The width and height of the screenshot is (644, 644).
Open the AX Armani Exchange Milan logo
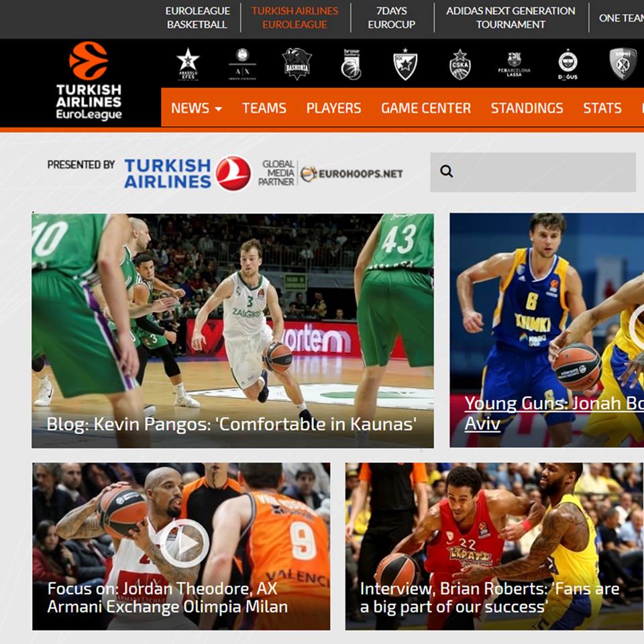pyautogui.click(x=242, y=64)
